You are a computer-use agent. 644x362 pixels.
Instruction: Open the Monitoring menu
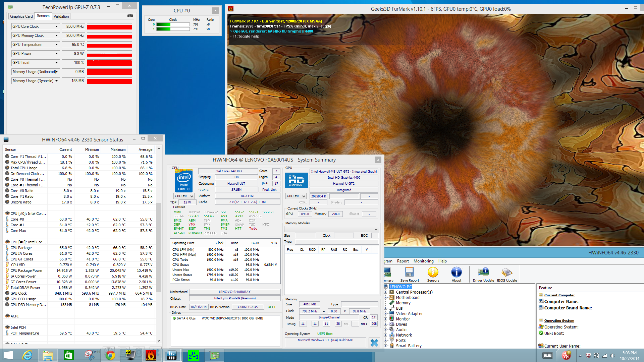click(423, 261)
